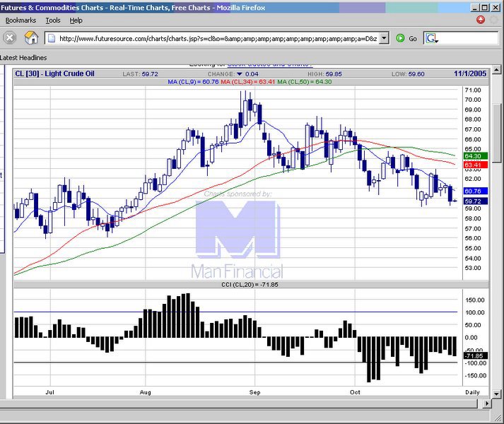Open the Tools menu
The height and width of the screenshot is (424, 504).
coord(53,20)
